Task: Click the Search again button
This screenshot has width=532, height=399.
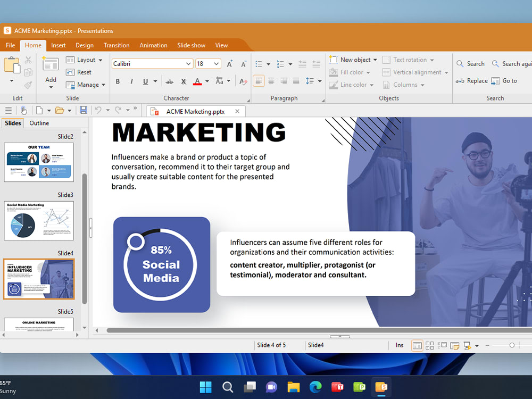Action: tap(511, 64)
